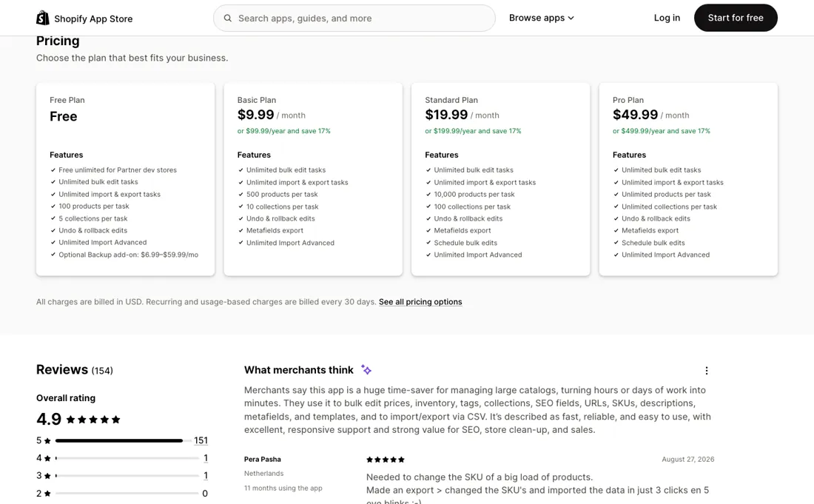Click 'or $99.99/year and save 17%' text
The width and height of the screenshot is (814, 504).
[x=284, y=131]
